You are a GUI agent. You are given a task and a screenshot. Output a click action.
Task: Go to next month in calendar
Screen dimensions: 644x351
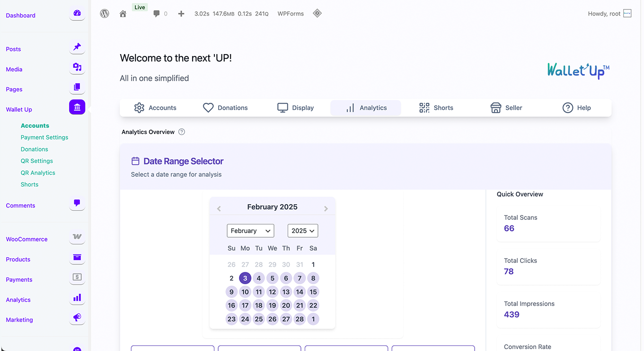(326, 208)
